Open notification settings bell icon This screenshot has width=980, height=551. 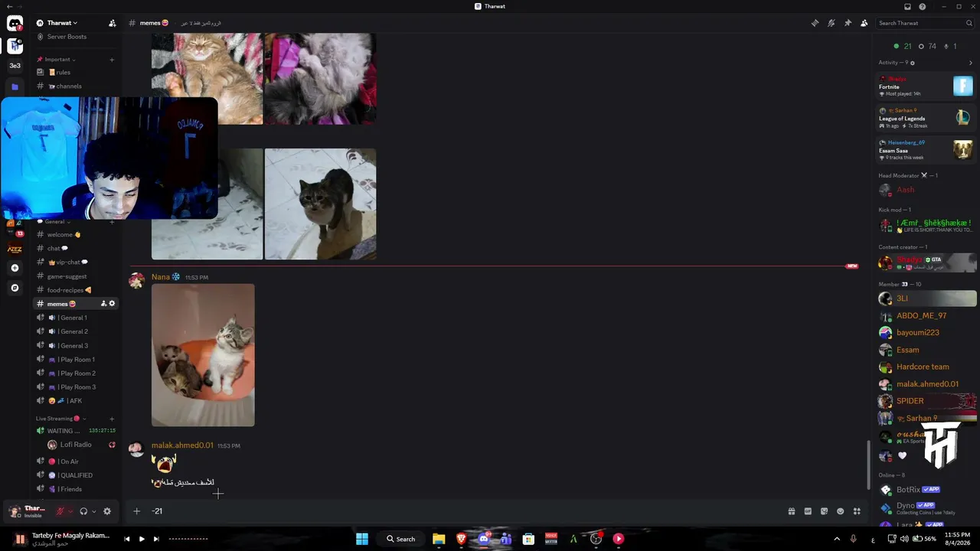click(831, 23)
